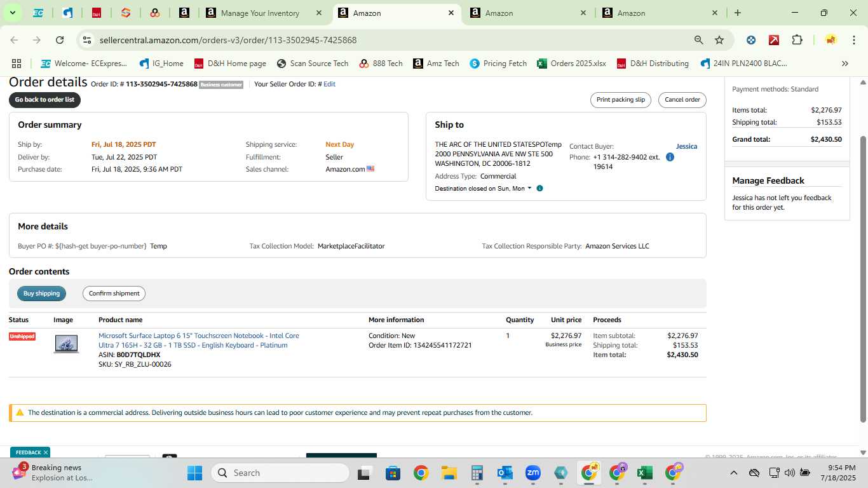
Task: Expand Destination closed on Sun, Mon dropdown
Action: click(x=483, y=189)
